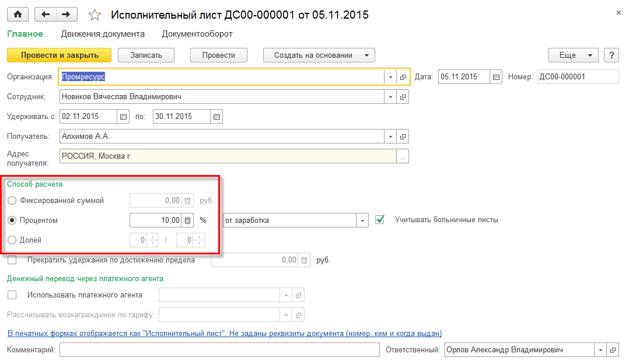
Task: Open calendar for Удерживать с date
Action: point(123,117)
